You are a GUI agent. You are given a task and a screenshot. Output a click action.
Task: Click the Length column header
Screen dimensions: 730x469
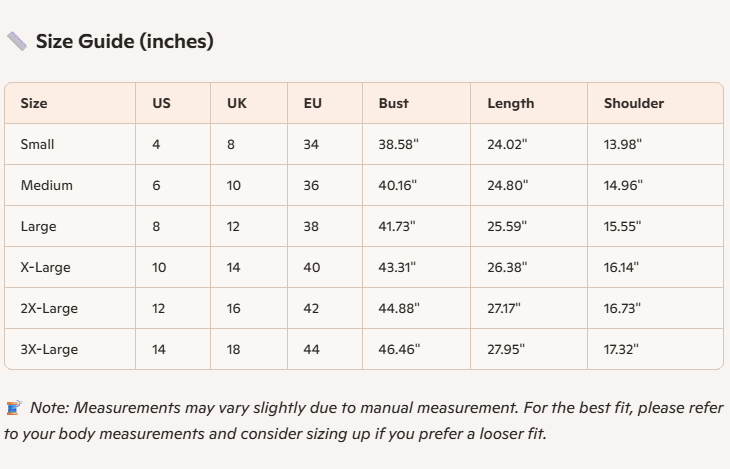point(510,103)
